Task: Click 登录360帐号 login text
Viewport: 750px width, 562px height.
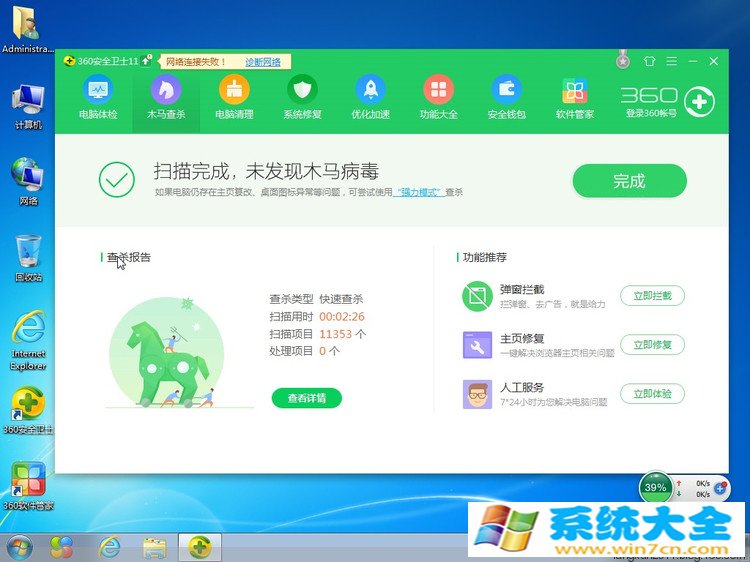Action: click(651, 113)
